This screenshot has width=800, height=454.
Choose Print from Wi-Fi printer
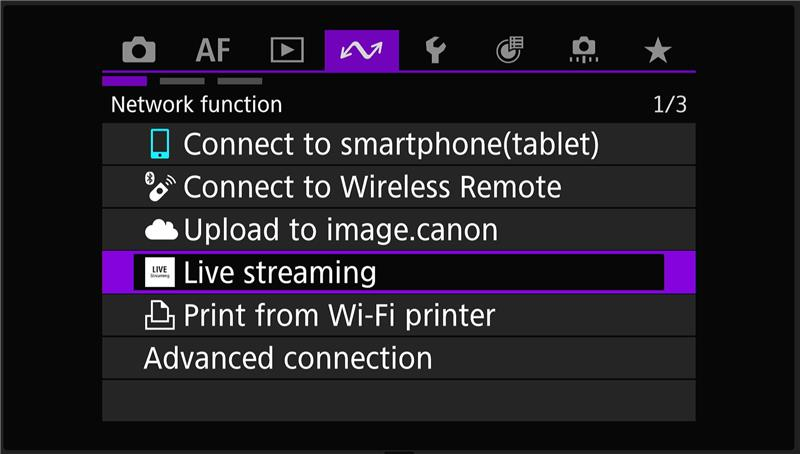pyautogui.click(x=399, y=315)
